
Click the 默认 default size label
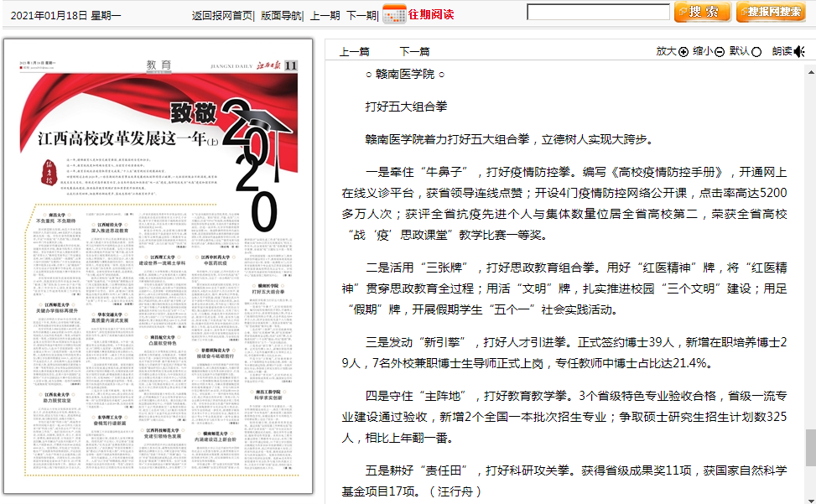[x=739, y=51]
